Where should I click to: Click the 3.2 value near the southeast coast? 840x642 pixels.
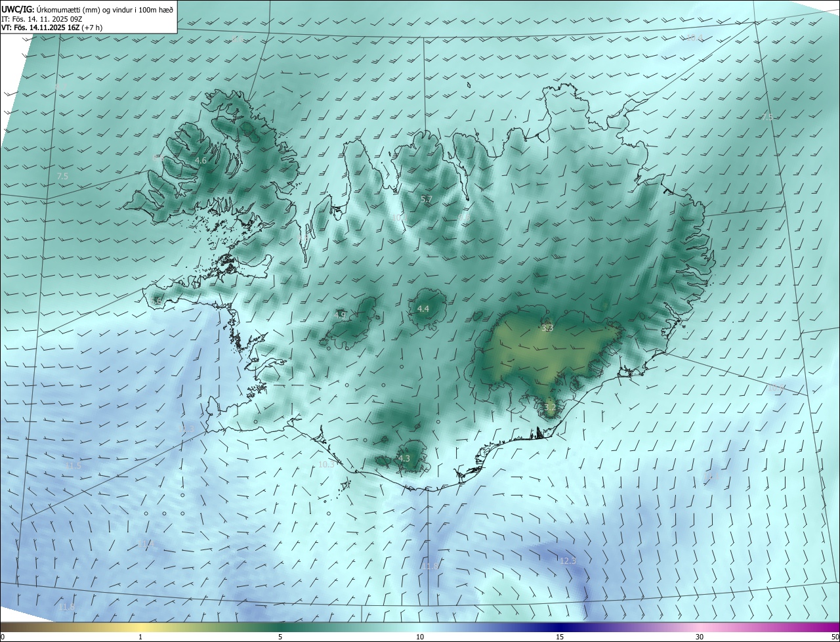pos(550,408)
